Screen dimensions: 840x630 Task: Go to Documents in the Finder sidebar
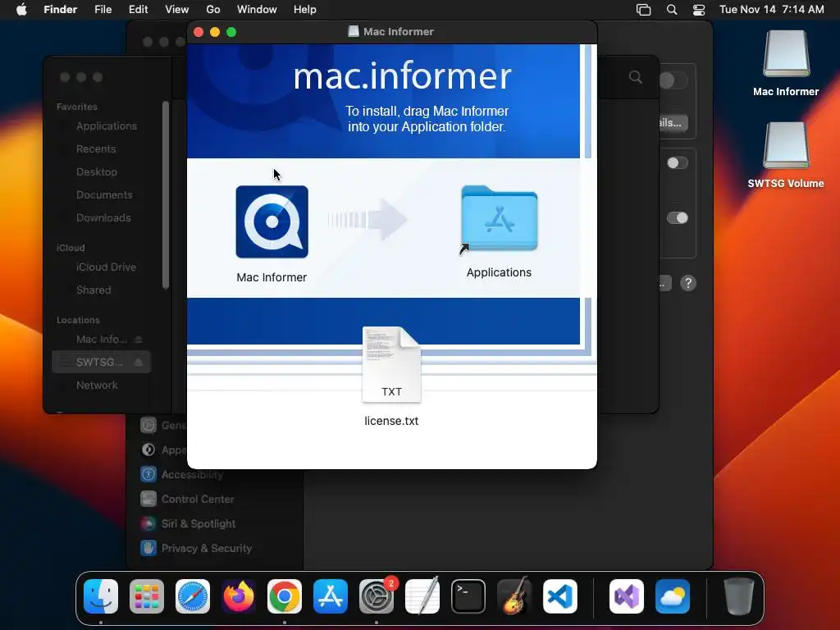(104, 195)
